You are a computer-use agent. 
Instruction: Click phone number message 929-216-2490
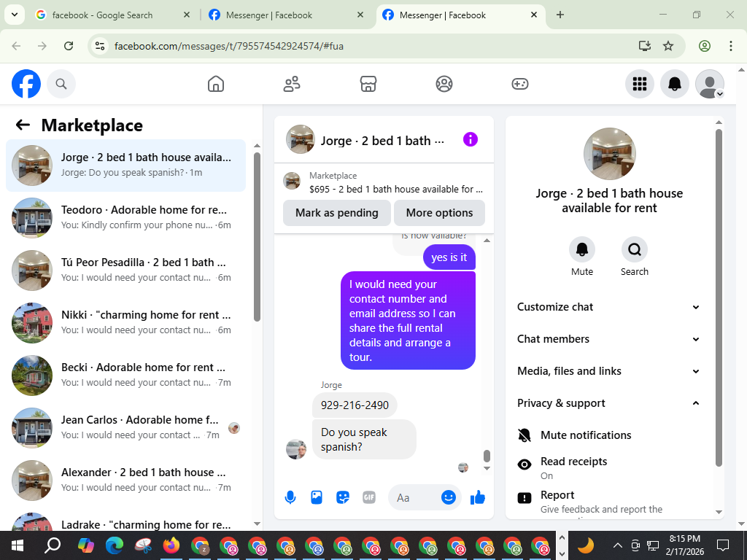click(355, 405)
